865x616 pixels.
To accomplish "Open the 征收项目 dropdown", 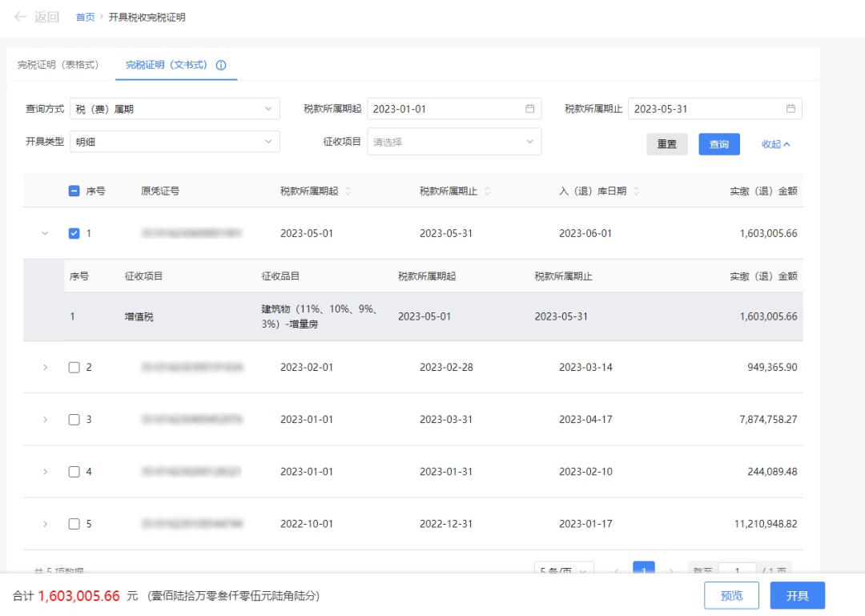I will (453, 142).
